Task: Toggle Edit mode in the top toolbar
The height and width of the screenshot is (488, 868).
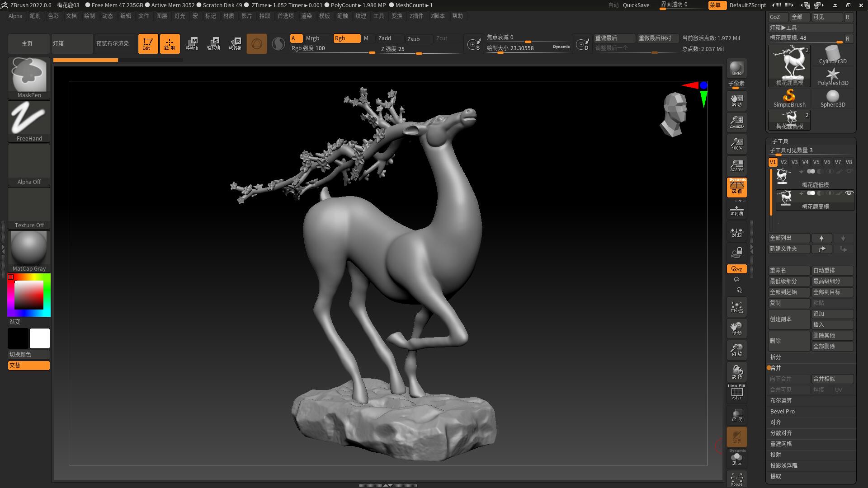Action: click(x=148, y=43)
